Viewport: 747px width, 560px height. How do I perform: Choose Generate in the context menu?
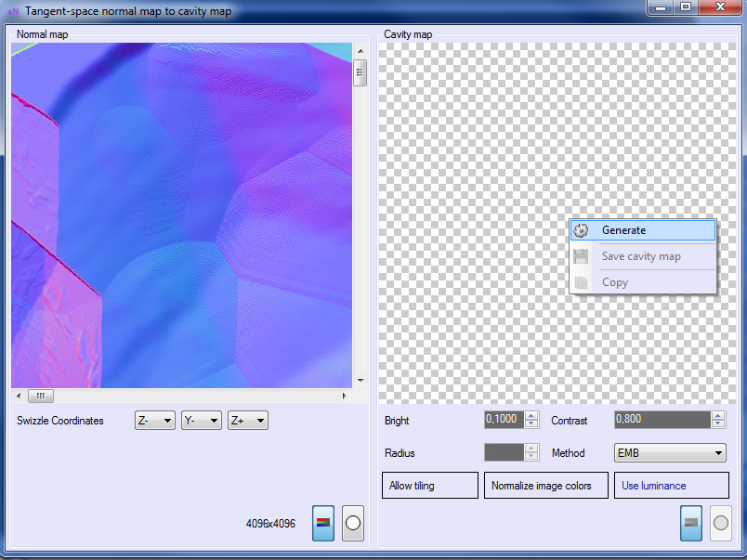point(643,230)
